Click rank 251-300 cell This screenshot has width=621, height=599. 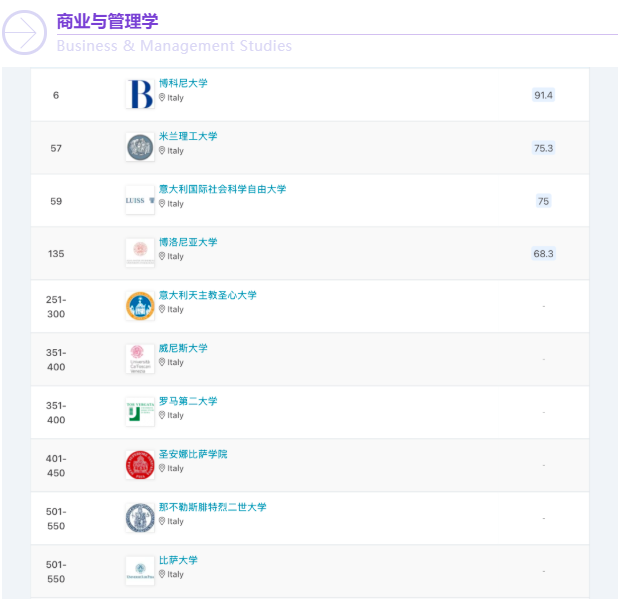(56, 307)
